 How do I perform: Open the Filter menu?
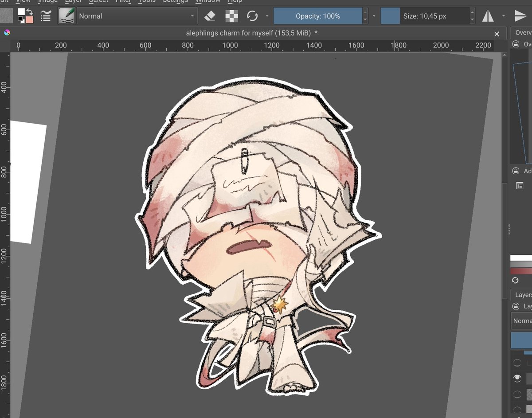click(x=123, y=1)
